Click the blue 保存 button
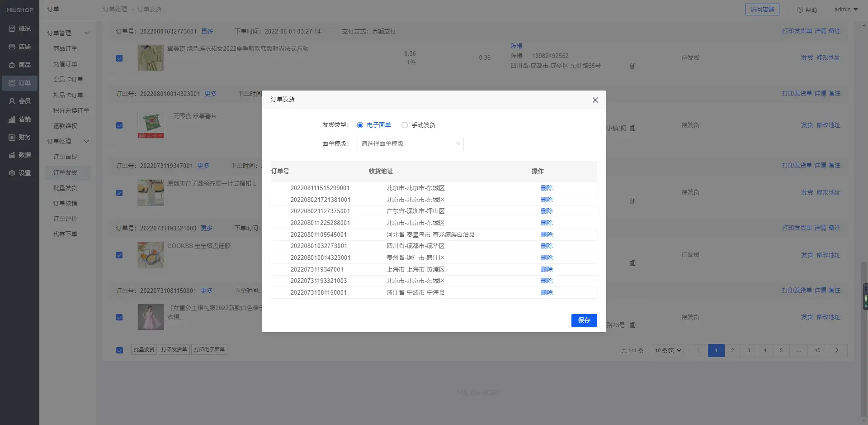 coord(584,320)
